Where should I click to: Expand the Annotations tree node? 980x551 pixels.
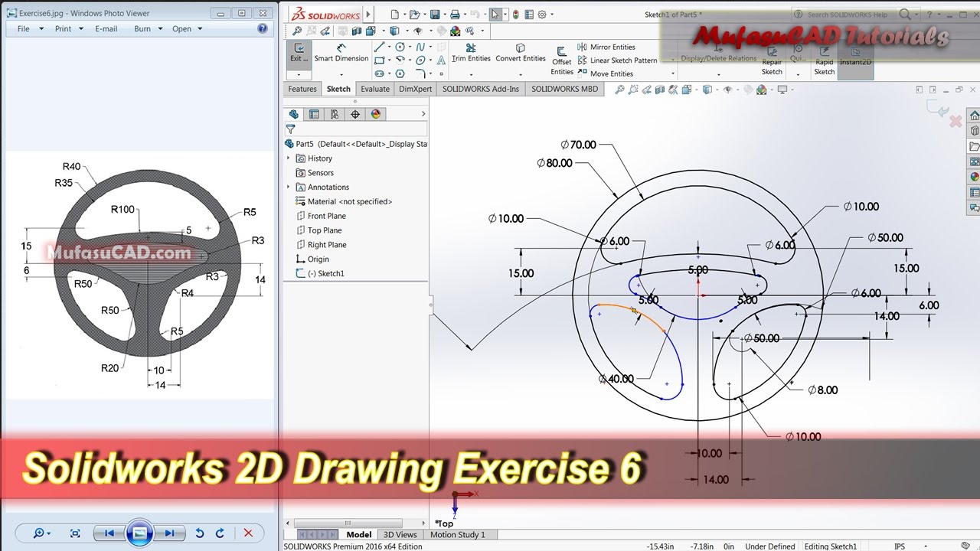(289, 187)
